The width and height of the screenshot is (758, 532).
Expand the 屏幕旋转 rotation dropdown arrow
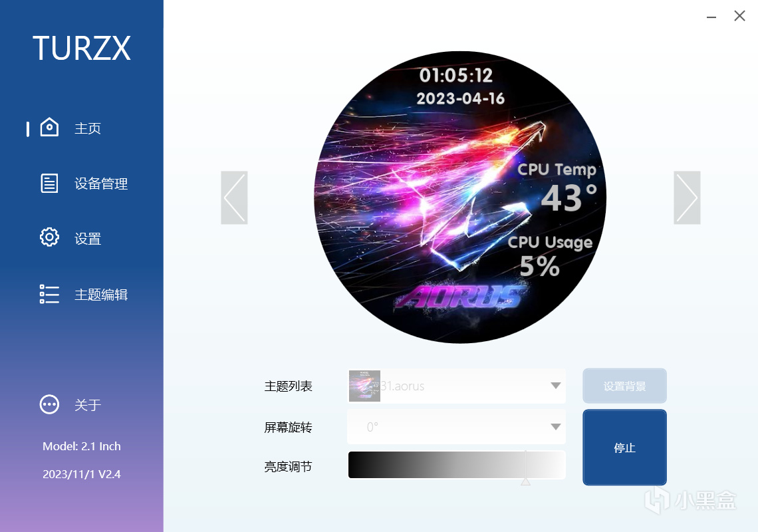pyautogui.click(x=555, y=426)
